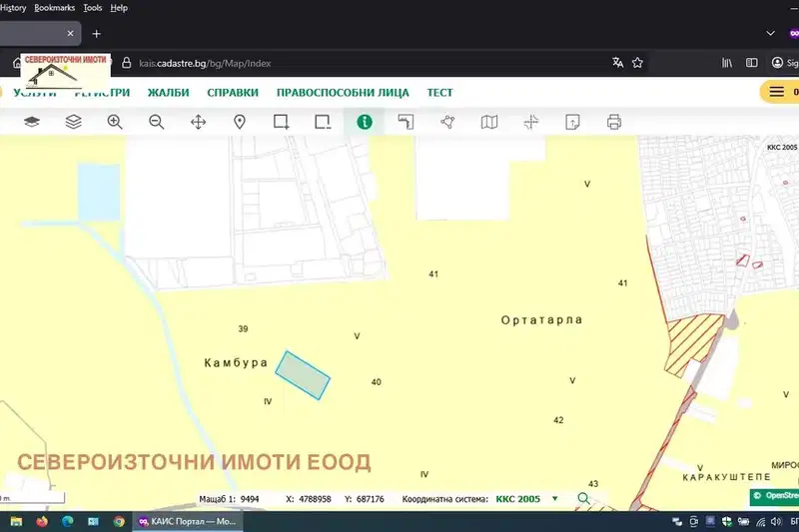Close the current browser tab

click(70, 34)
